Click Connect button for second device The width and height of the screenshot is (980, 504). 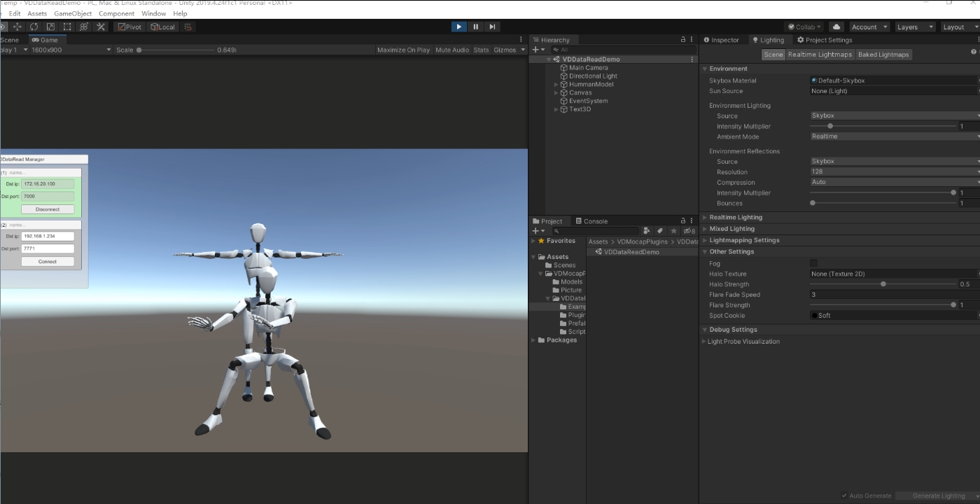pos(48,261)
